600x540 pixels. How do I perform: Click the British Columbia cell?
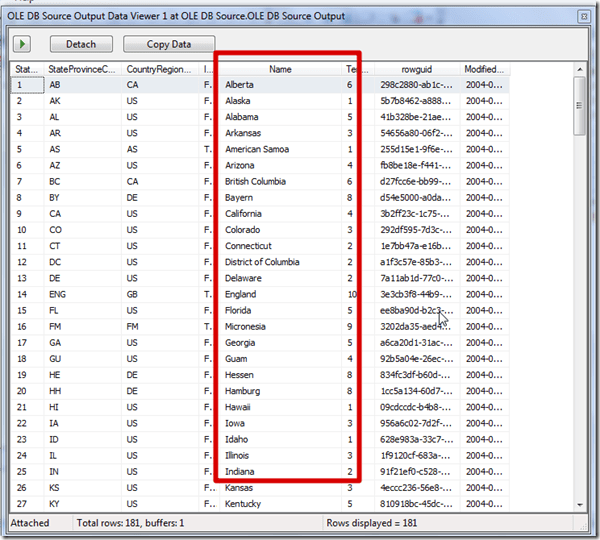pyautogui.click(x=256, y=182)
